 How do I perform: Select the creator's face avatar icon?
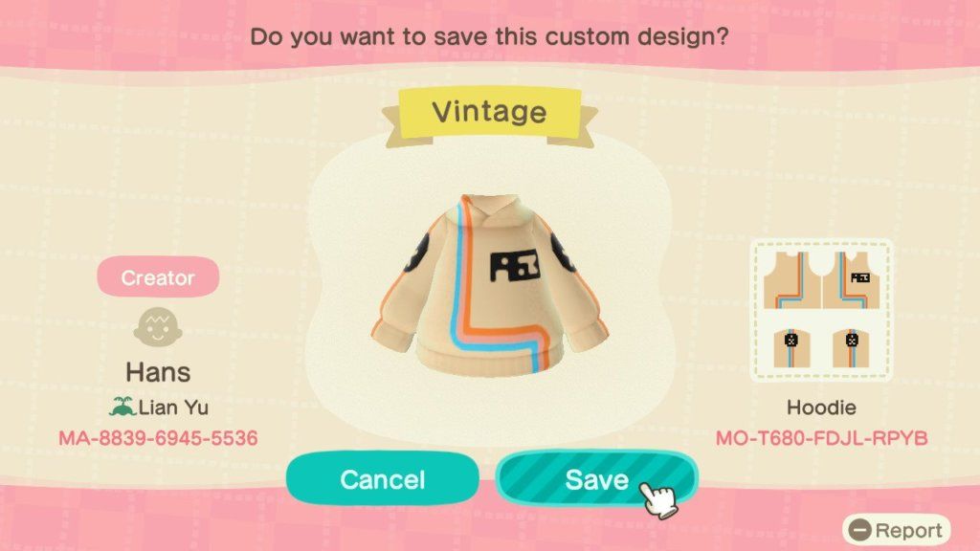coord(158,327)
